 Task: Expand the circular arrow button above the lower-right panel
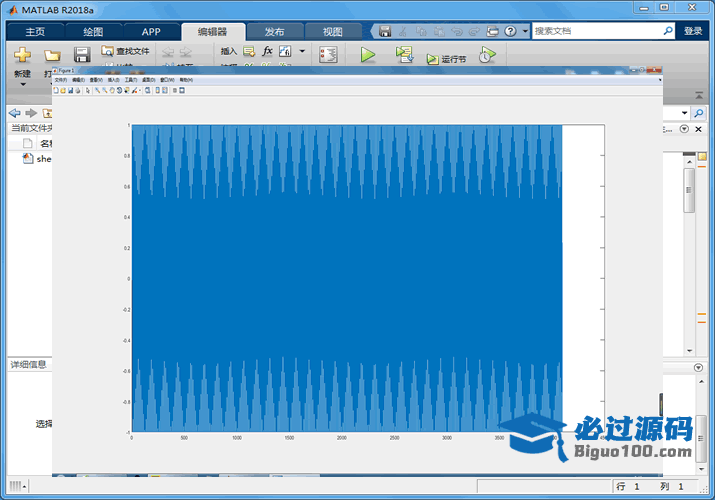pos(698,367)
